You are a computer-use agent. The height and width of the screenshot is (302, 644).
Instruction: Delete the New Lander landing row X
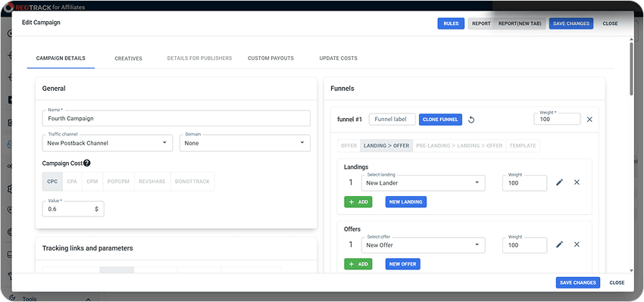point(577,182)
